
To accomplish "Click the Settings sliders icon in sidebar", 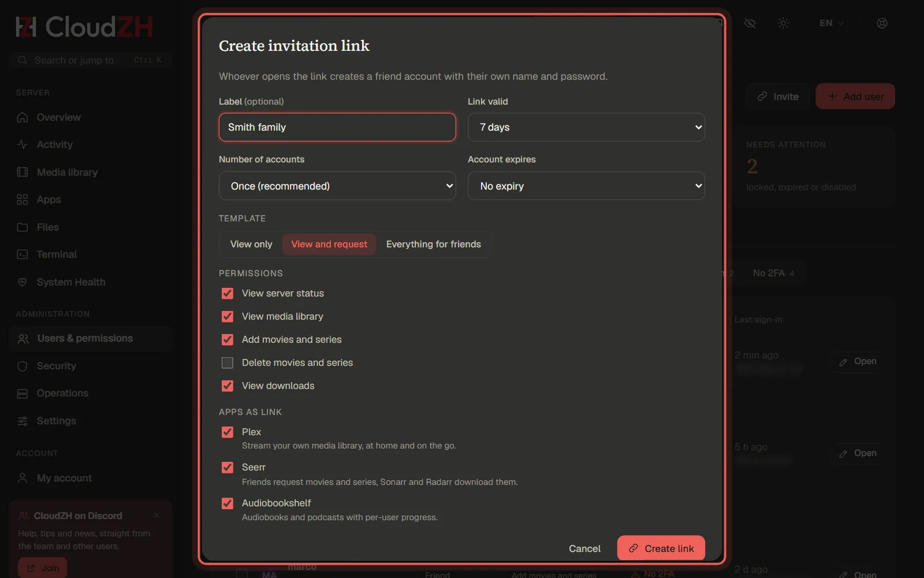I will click(x=23, y=421).
